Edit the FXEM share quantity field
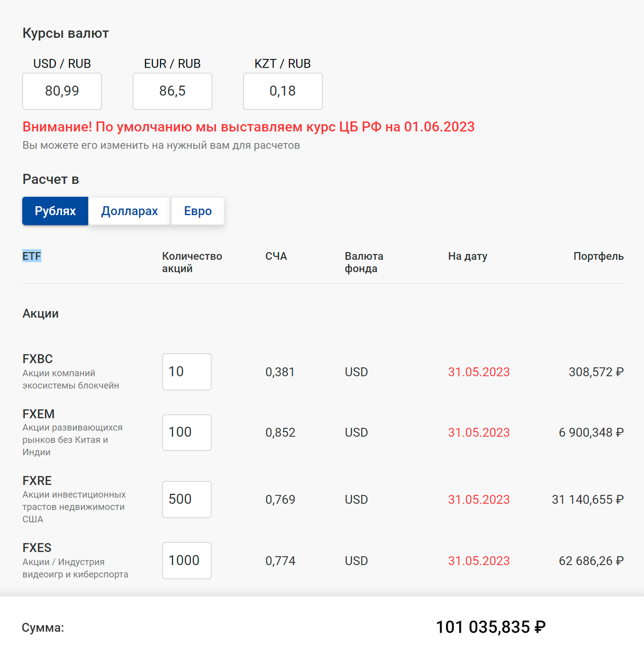The height and width of the screenshot is (663, 644). [x=187, y=433]
